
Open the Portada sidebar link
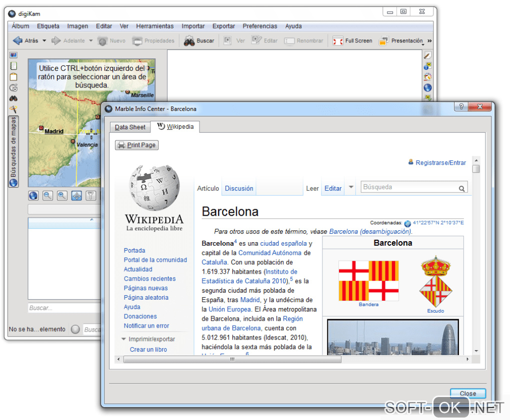[134, 250]
